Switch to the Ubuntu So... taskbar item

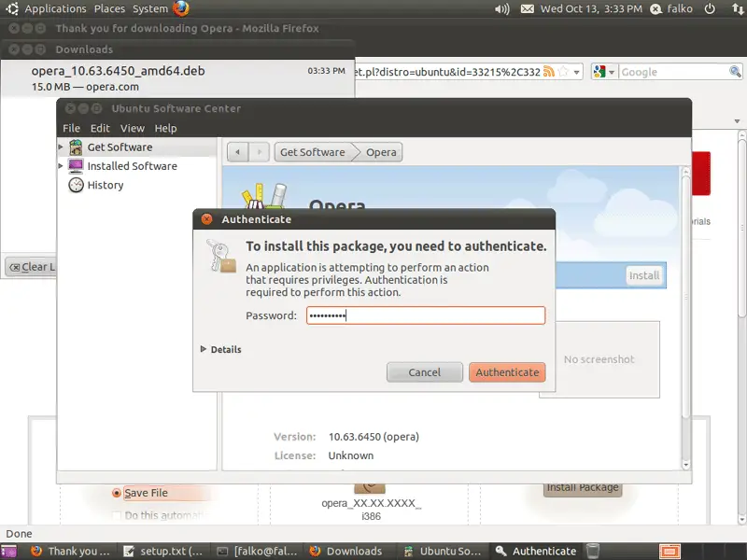(444, 552)
